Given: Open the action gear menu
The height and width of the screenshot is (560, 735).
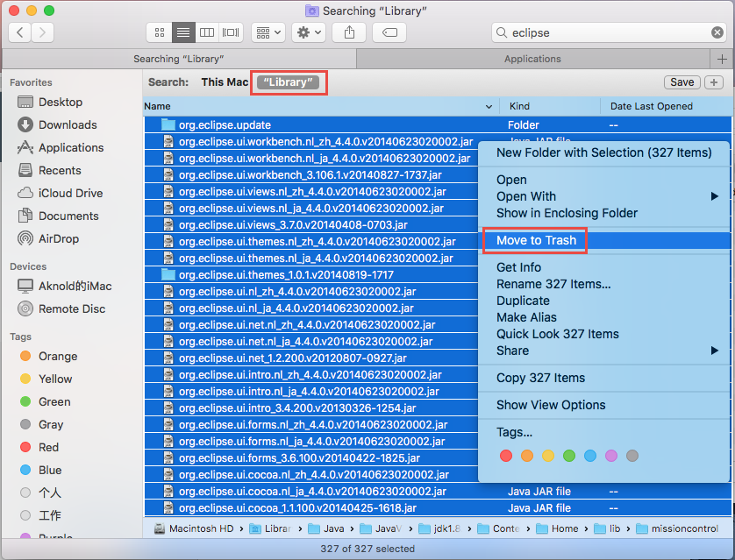Looking at the screenshot, I should click(309, 32).
